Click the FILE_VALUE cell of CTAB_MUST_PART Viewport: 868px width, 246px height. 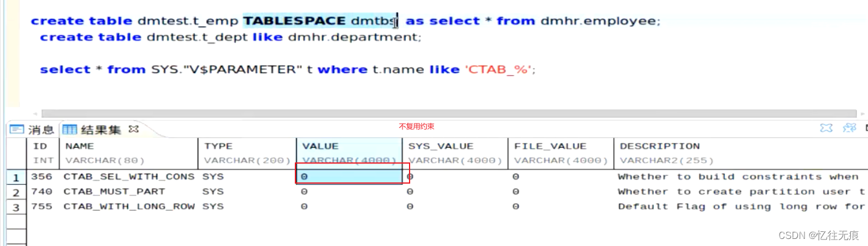(x=561, y=192)
